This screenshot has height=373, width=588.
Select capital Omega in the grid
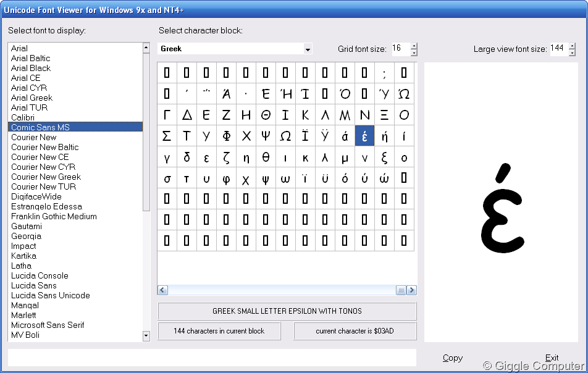285,136
